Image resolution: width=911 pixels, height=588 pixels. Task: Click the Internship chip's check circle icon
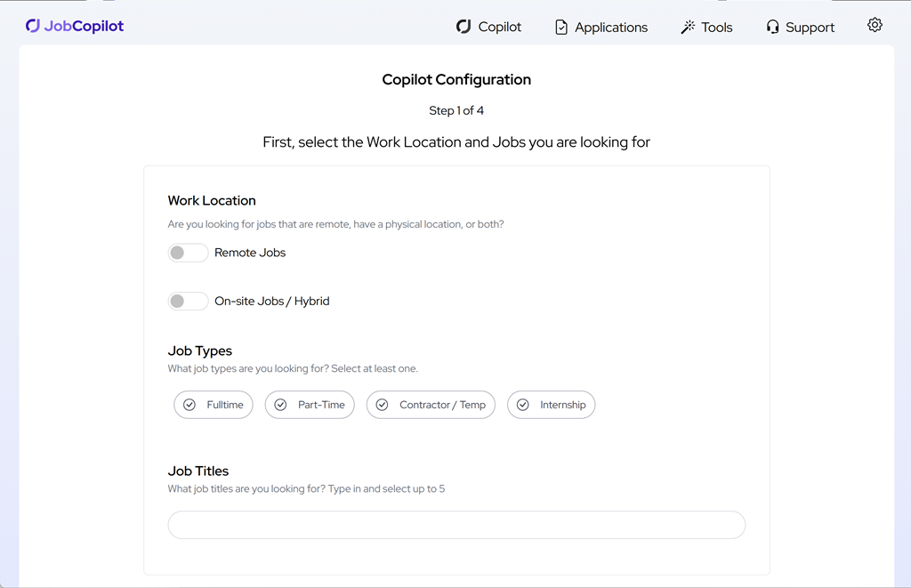point(523,405)
